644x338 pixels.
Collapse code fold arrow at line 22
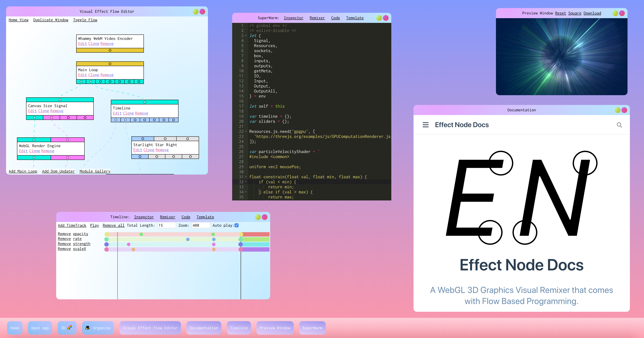246,131
